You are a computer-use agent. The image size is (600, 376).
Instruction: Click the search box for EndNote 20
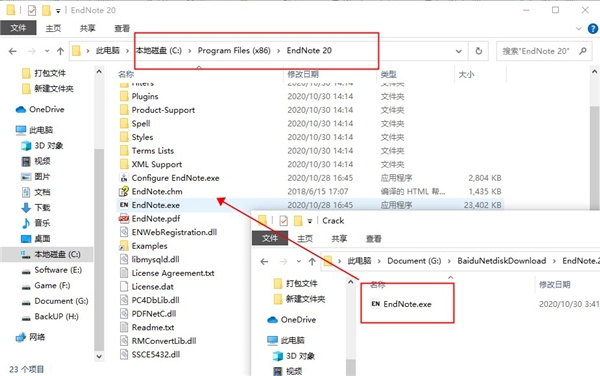point(544,51)
